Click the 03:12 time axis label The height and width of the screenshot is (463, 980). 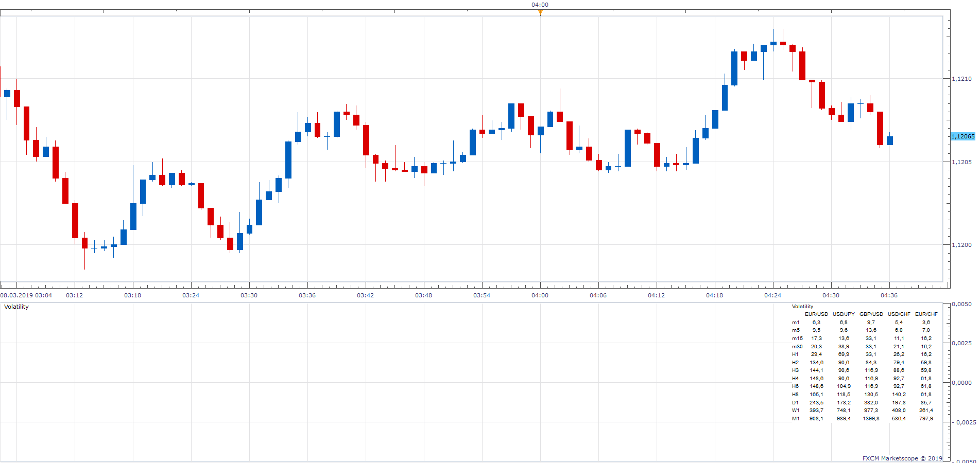(75, 295)
